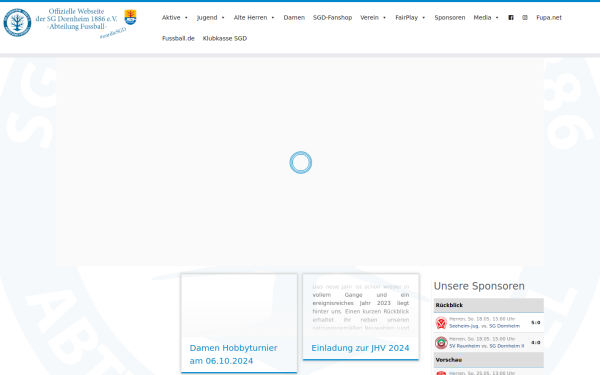Open the Instagram icon link
The height and width of the screenshot is (375, 600).
point(525,18)
